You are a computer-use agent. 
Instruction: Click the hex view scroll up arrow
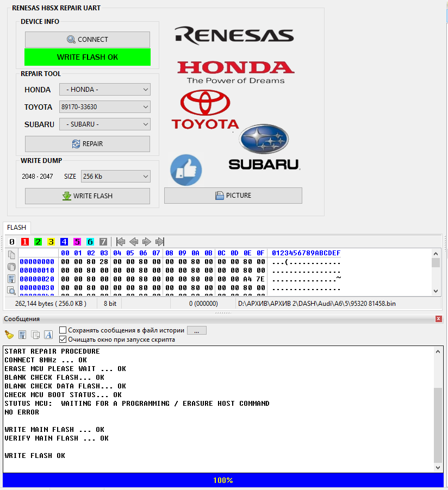click(436, 254)
